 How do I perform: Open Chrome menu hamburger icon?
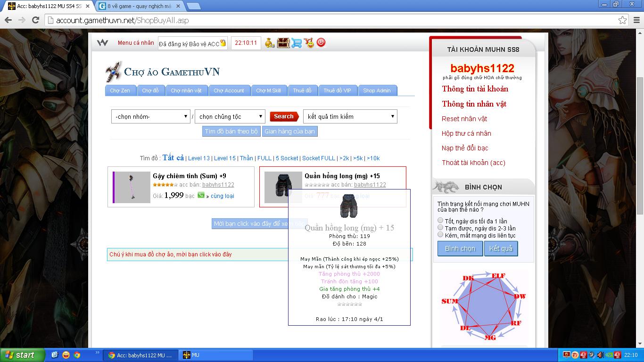coord(636,20)
